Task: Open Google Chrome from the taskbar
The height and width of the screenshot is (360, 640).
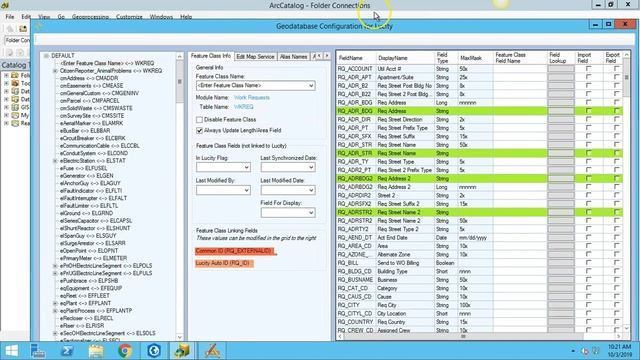Action: pyautogui.click(x=125, y=351)
